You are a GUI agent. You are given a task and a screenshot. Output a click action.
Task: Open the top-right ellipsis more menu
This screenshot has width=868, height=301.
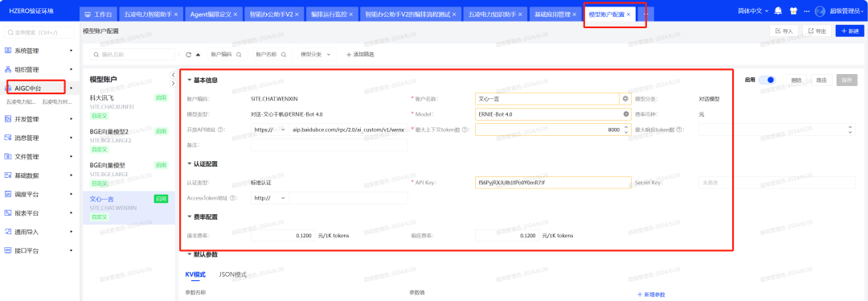click(806, 11)
